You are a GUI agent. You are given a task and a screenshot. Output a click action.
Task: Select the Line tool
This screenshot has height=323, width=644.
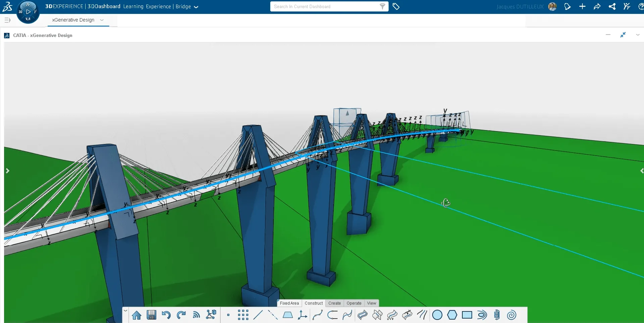[258, 315]
